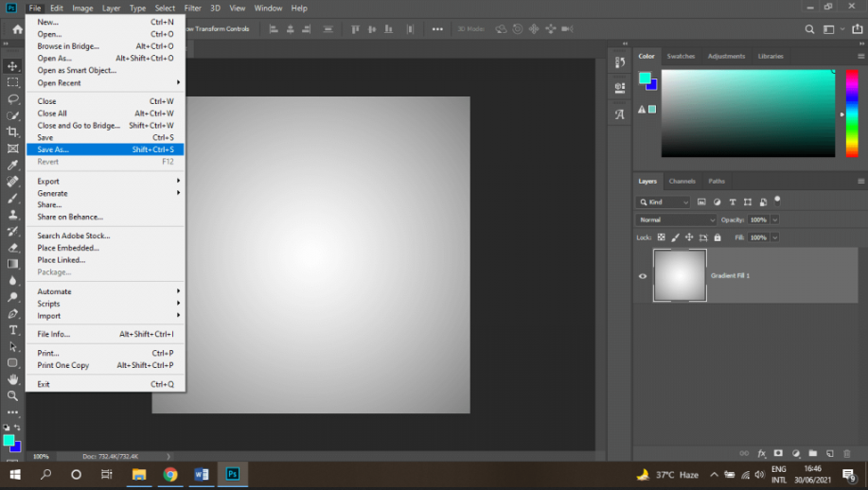Viewport: 868px width, 490px height.
Task: Open the Fill dropdown arrow
Action: point(775,237)
